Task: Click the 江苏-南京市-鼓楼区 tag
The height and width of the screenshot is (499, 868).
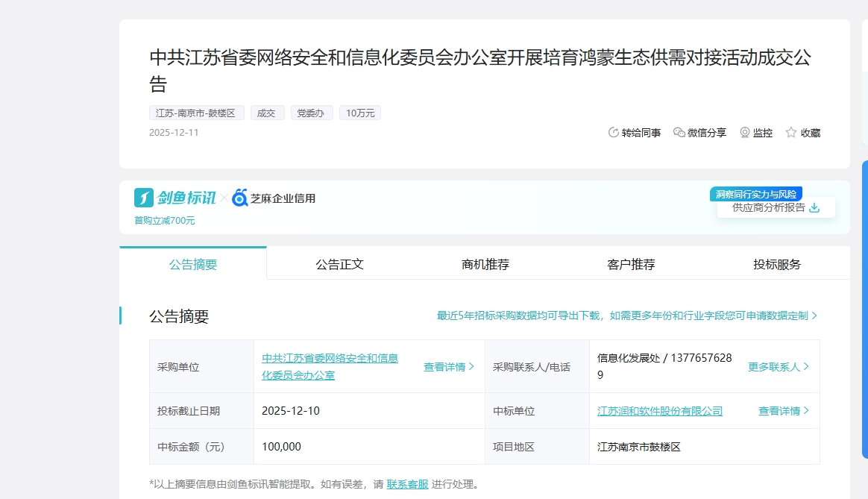Action: (196, 113)
